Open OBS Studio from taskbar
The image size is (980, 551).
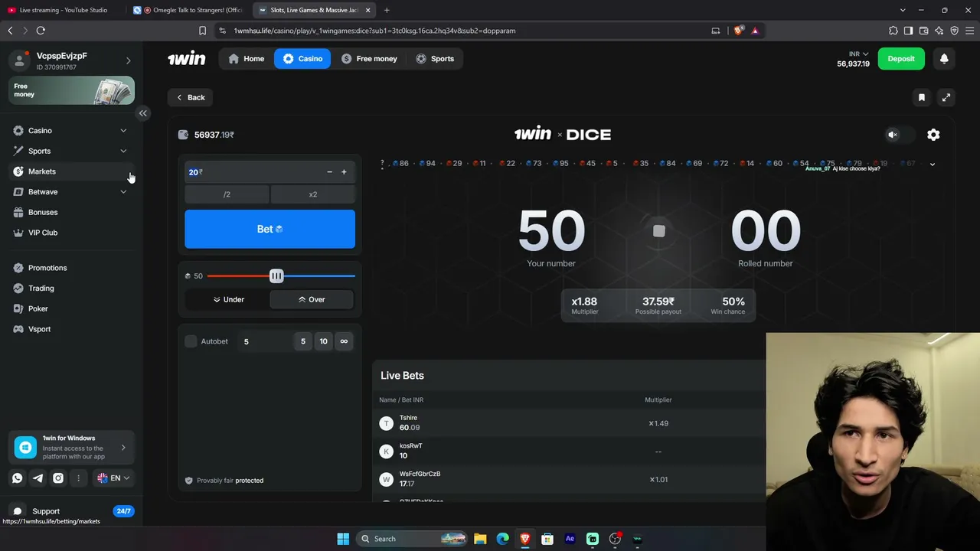coord(615,539)
